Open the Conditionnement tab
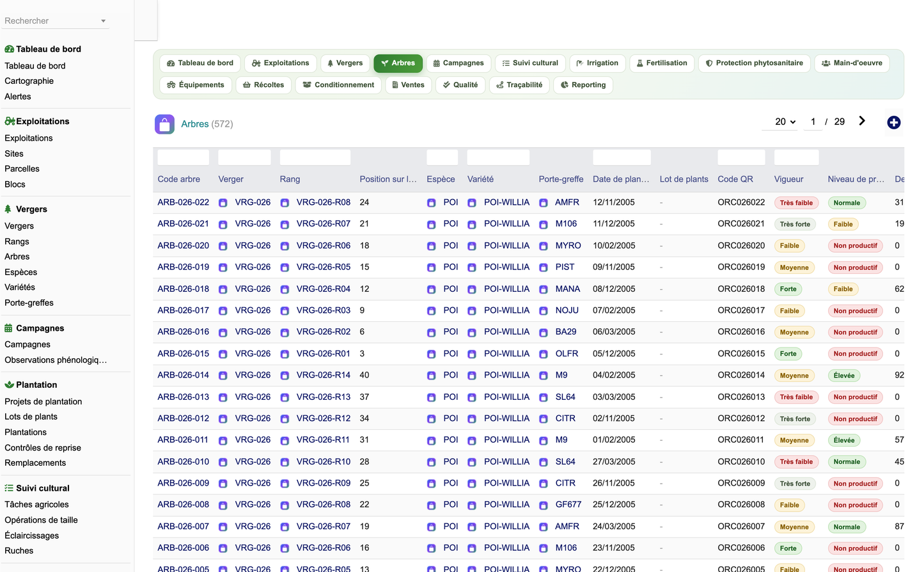924x572 pixels. [338, 85]
